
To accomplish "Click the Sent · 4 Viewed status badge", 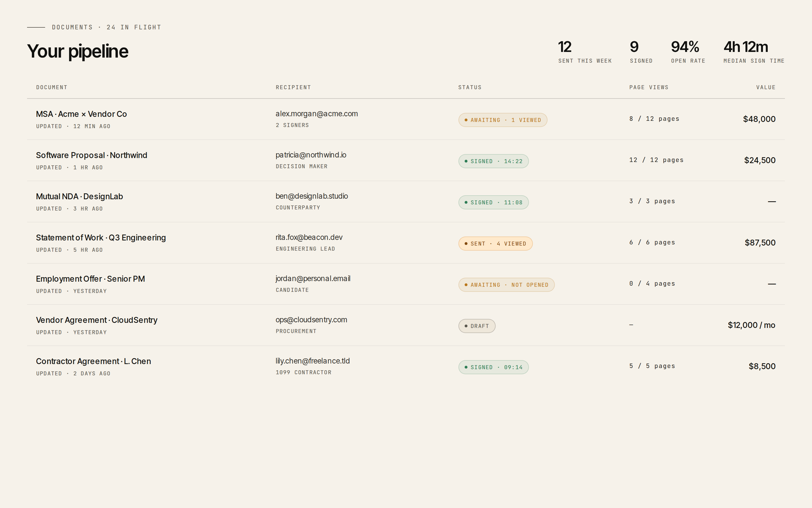I will pos(495,244).
